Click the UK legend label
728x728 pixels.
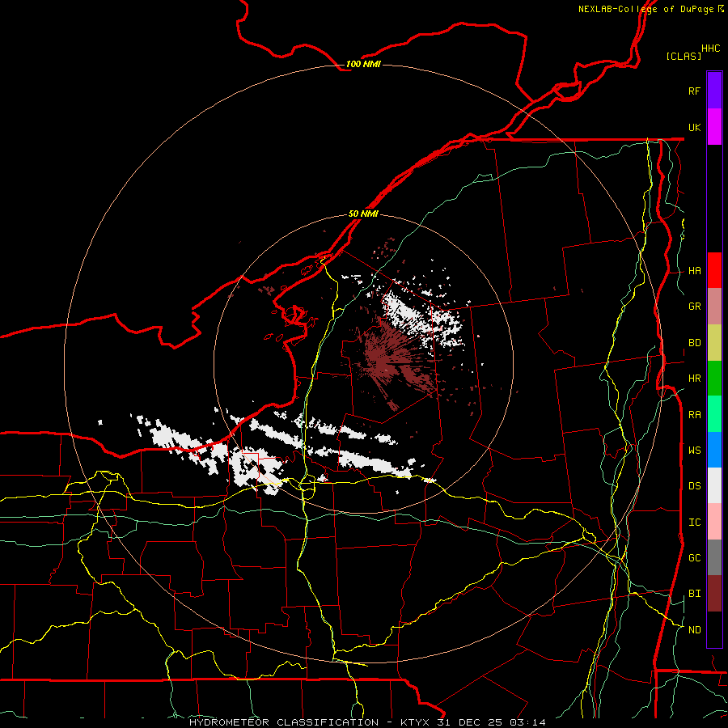click(695, 127)
